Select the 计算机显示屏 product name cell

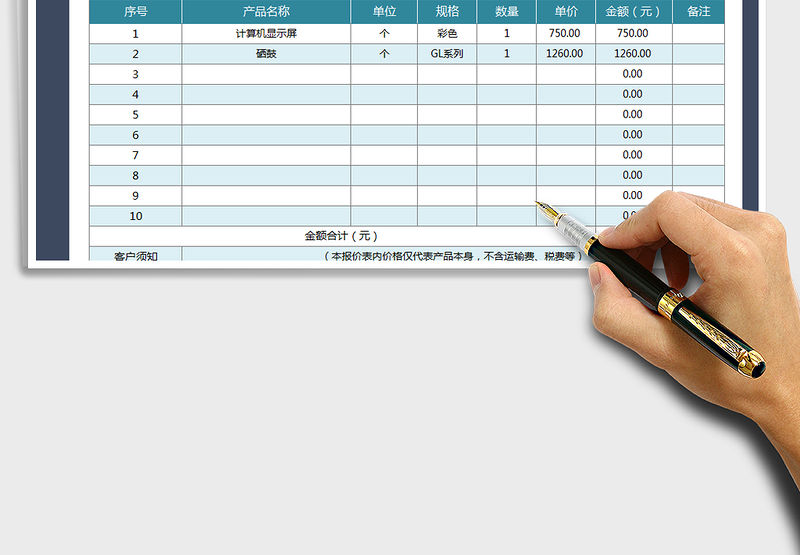coord(266,33)
